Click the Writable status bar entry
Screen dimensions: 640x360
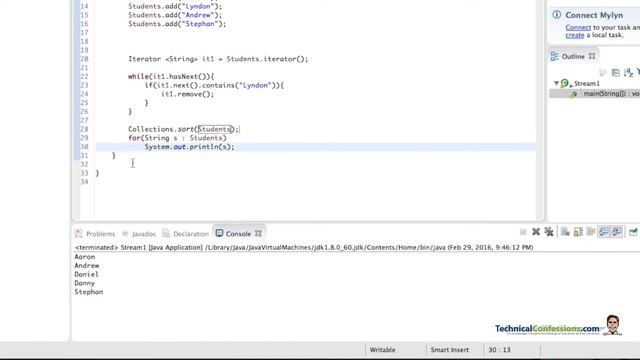pos(382,350)
